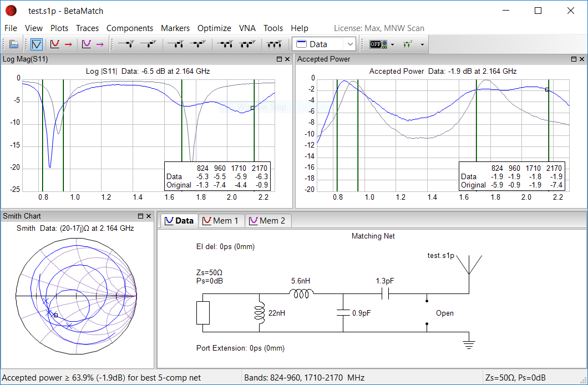Open the Optimize menu

click(x=214, y=28)
